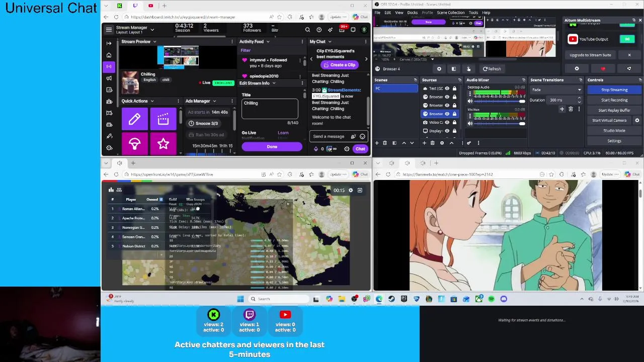Toggle lock on Display source
Image resolution: width=644 pixels, height=362 pixels.
coord(454,131)
